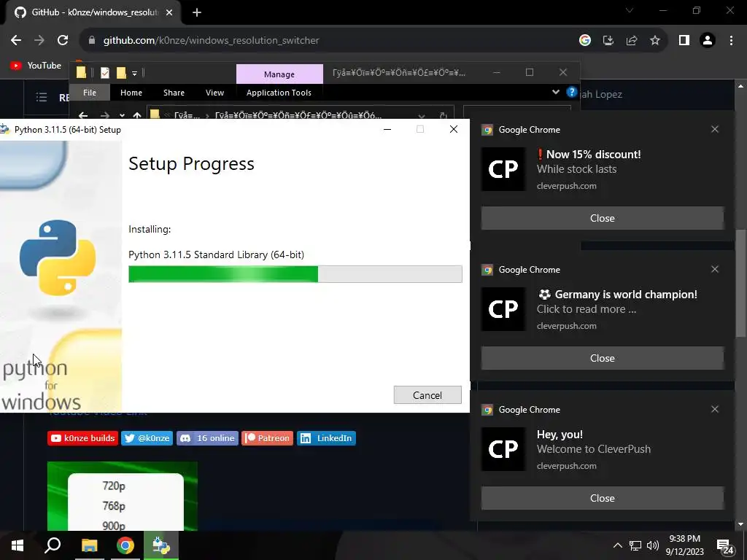Dismiss the Hey, you! notification with X
The width and height of the screenshot is (747, 560).
coord(715,409)
